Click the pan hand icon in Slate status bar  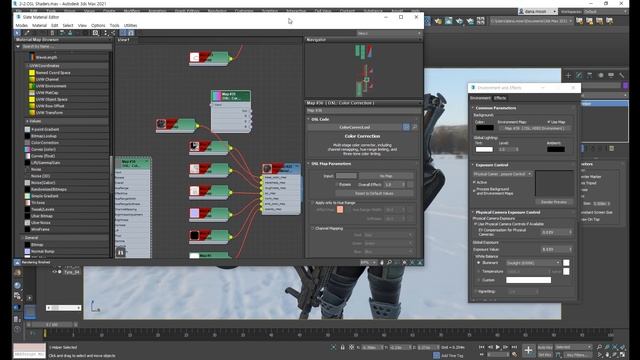tap(382, 262)
